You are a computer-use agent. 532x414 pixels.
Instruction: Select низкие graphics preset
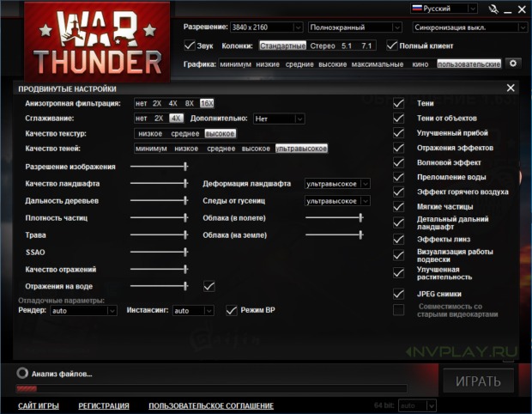pyautogui.click(x=268, y=64)
